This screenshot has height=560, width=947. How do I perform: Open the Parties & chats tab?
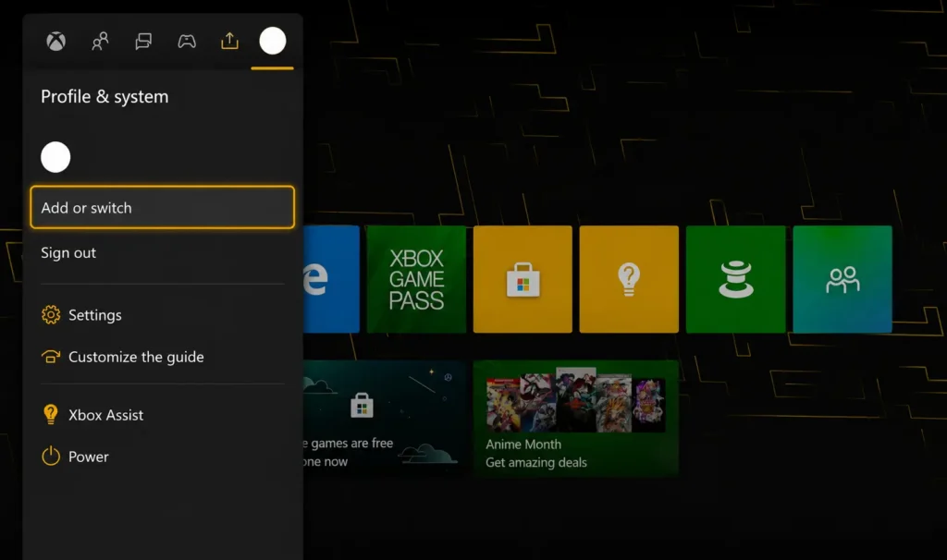143,41
